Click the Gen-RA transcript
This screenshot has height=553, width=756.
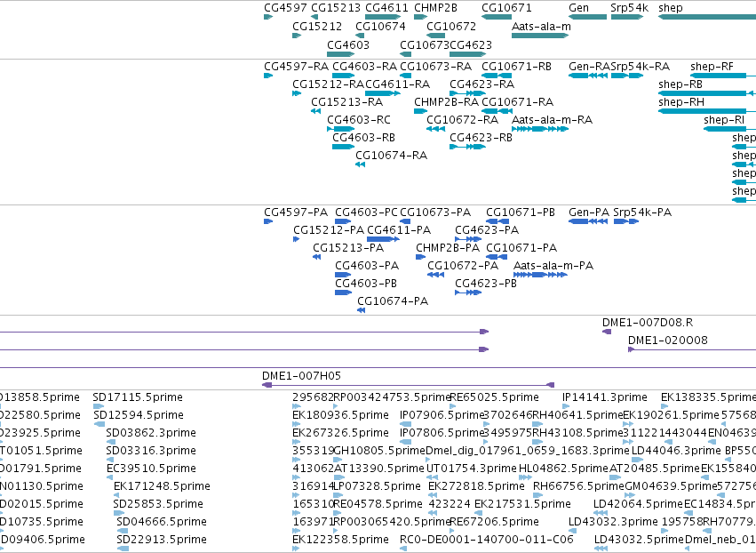(x=588, y=76)
